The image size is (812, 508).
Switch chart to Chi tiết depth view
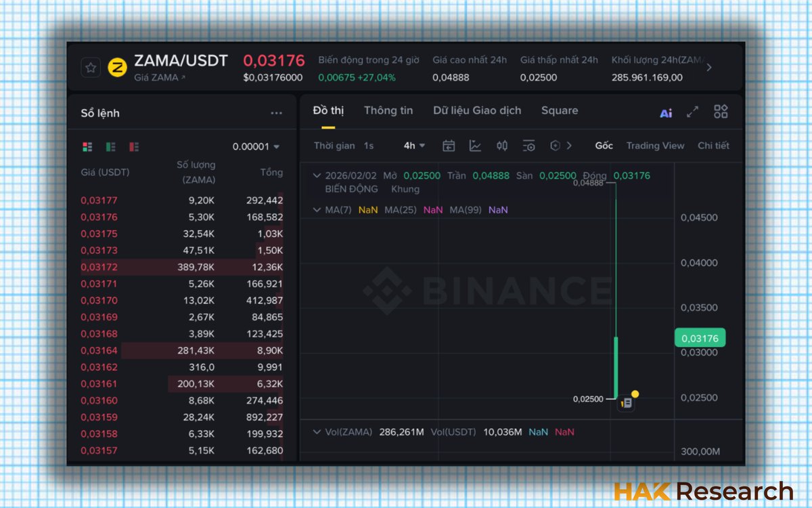(713, 146)
